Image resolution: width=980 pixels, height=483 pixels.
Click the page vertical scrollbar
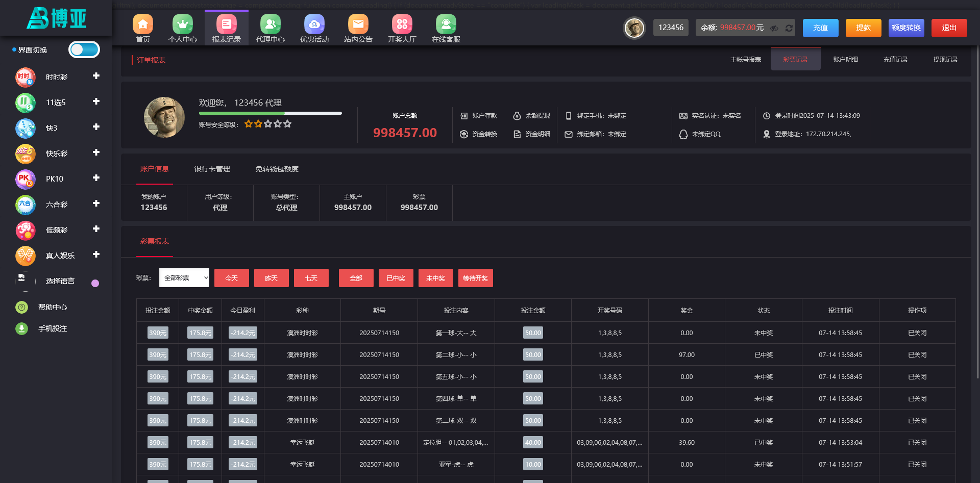pos(977,212)
